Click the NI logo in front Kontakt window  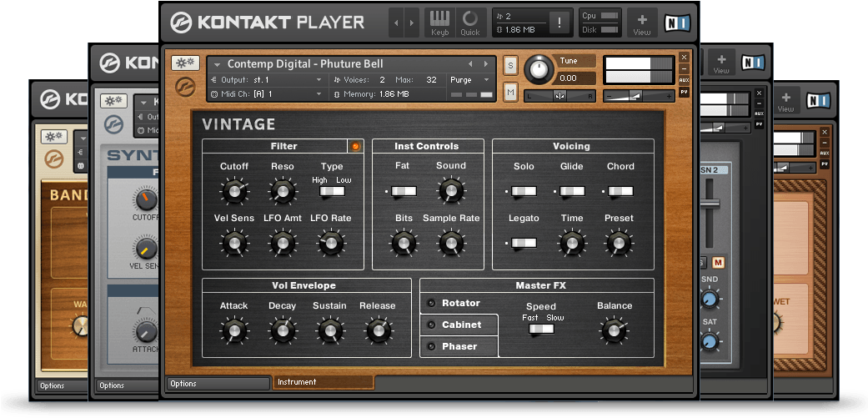pyautogui.click(x=677, y=23)
